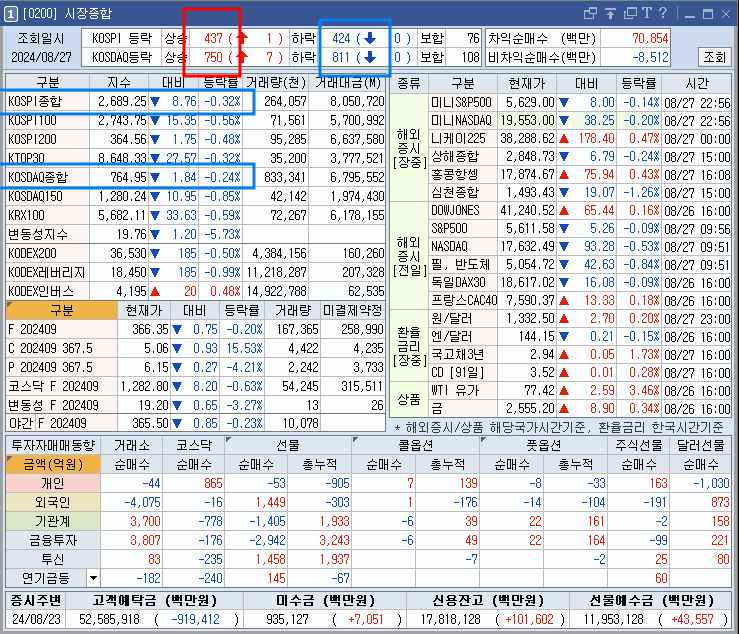Click 미니S&P500 overseas index
Viewport: 739px width, 634px height.
pyautogui.click(x=580, y=103)
